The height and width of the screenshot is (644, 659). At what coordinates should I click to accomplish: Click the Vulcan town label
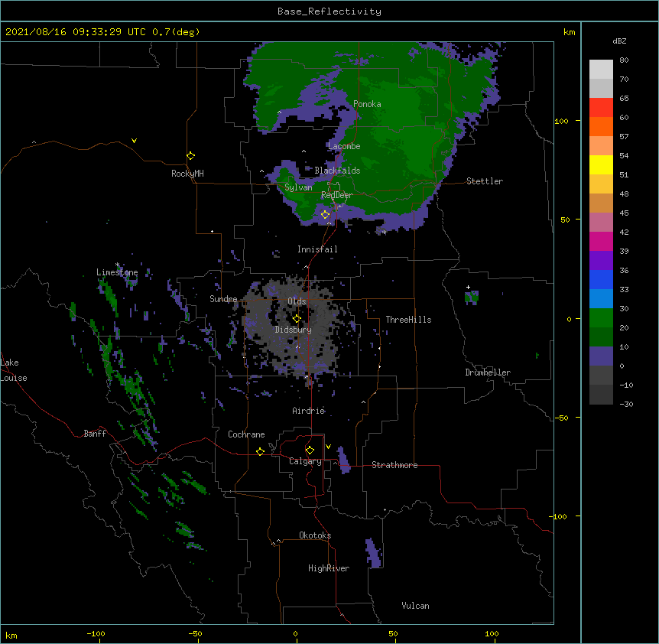pos(415,606)
